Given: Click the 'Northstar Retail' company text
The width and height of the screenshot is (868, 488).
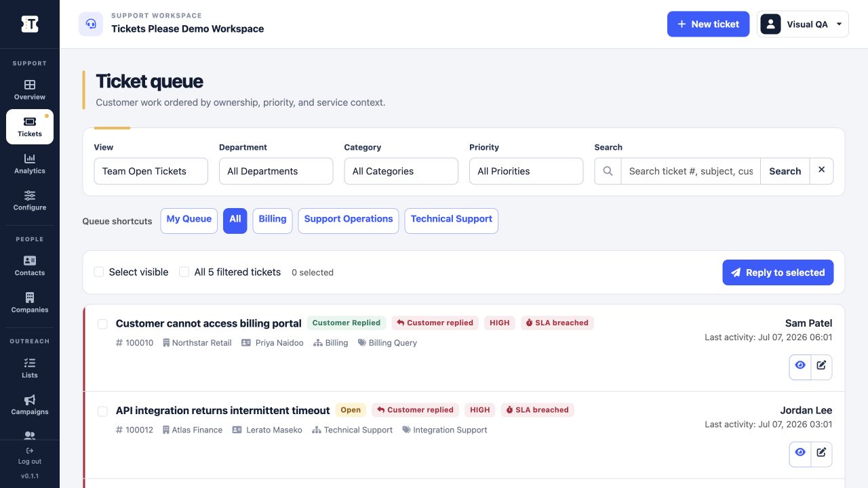Looking at the screenshot, I should tap(202, 343).
